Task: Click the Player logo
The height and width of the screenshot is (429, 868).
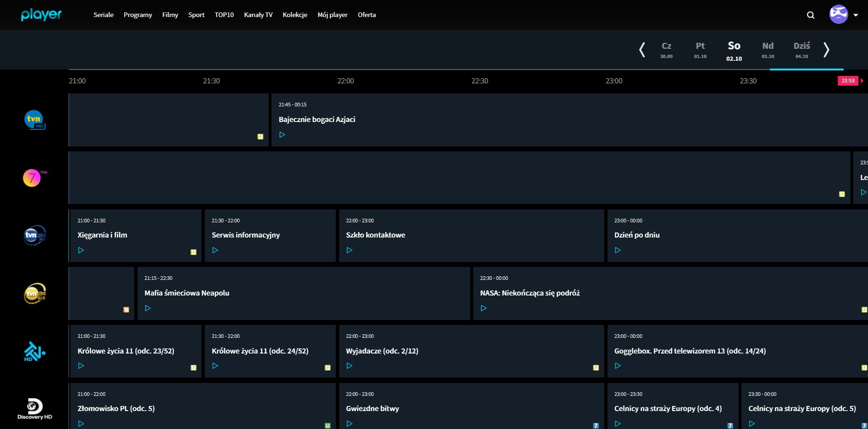Action: coord(41,15)
